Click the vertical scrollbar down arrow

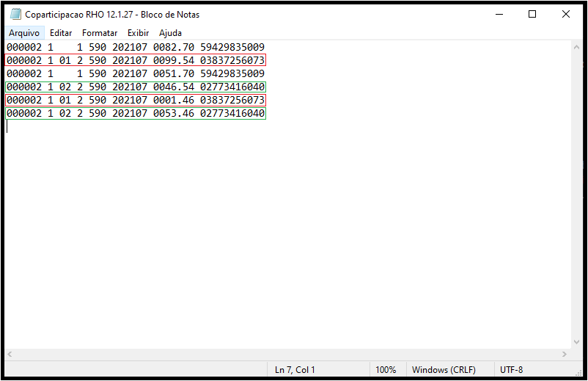(x=577, y=342)
